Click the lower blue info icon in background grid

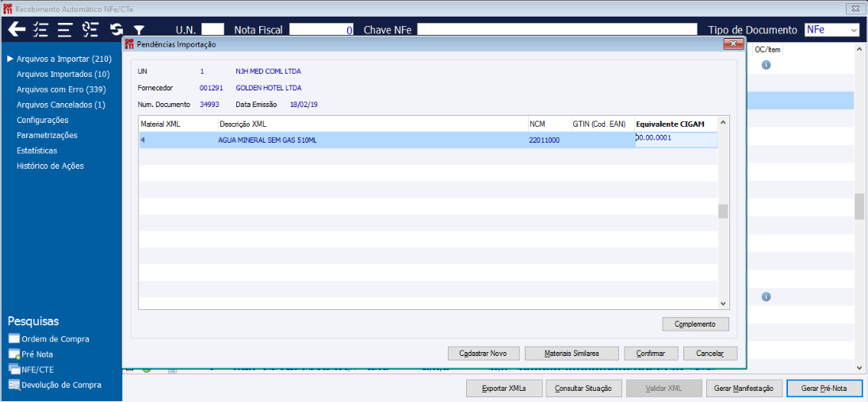pyautogui.click(x=767, y=297)
